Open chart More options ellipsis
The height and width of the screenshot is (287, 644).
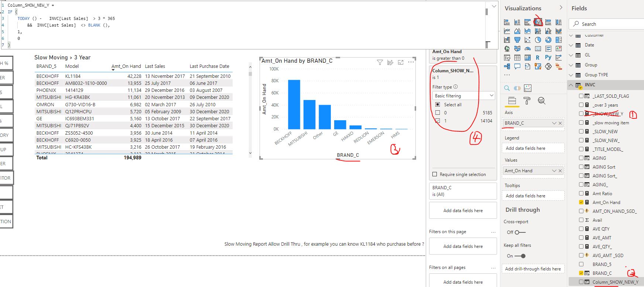pos(411,62)
